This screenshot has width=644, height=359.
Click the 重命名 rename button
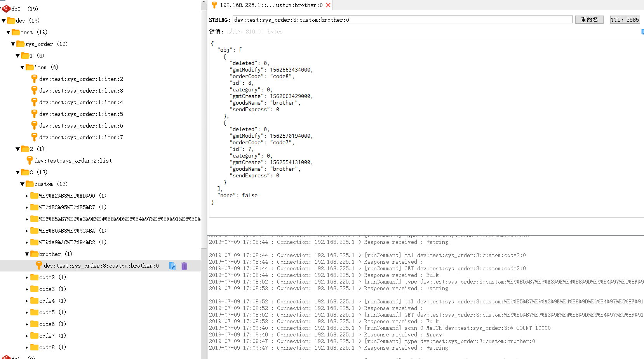click(589, 20)
